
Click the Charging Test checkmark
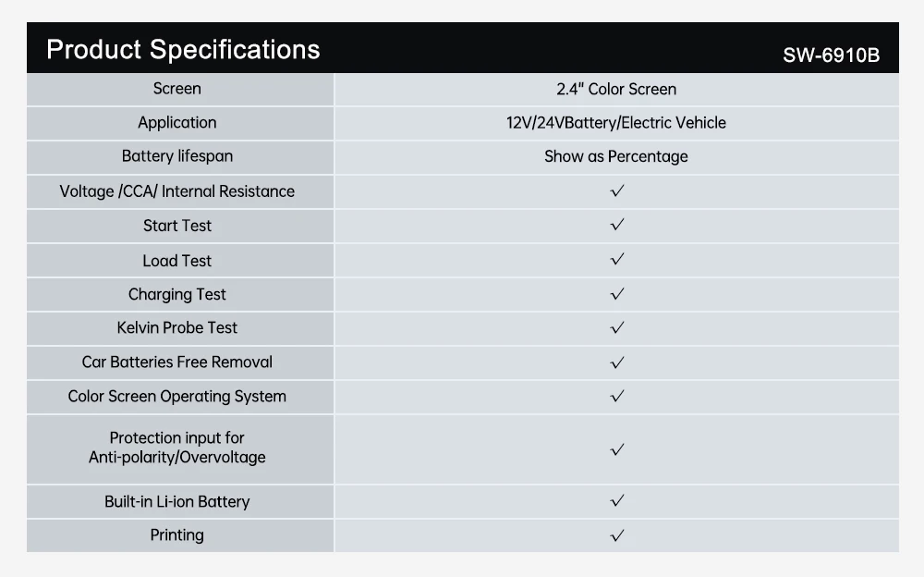tap(617, 294)
